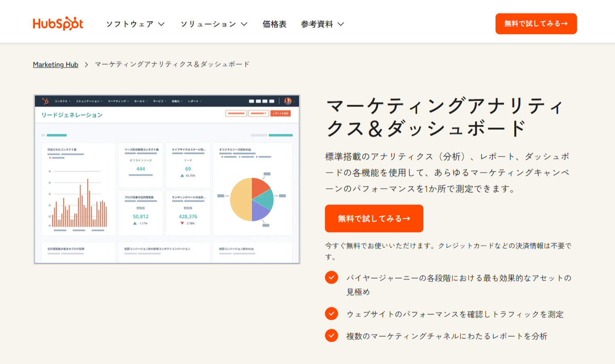Image resolution: width=615 pixels, height=364 pixels.
Task: Click the green increase arrow under the 69 metric
Action: [182, 175]
